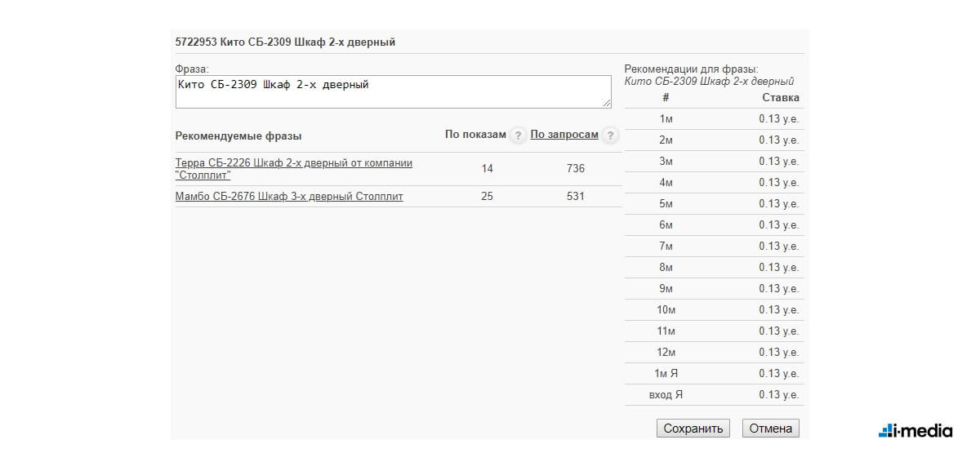Image resolution: width=980 pixels, height=462 pixels.
Task: Click help icon next to По запросам
Action: point(610,136)
